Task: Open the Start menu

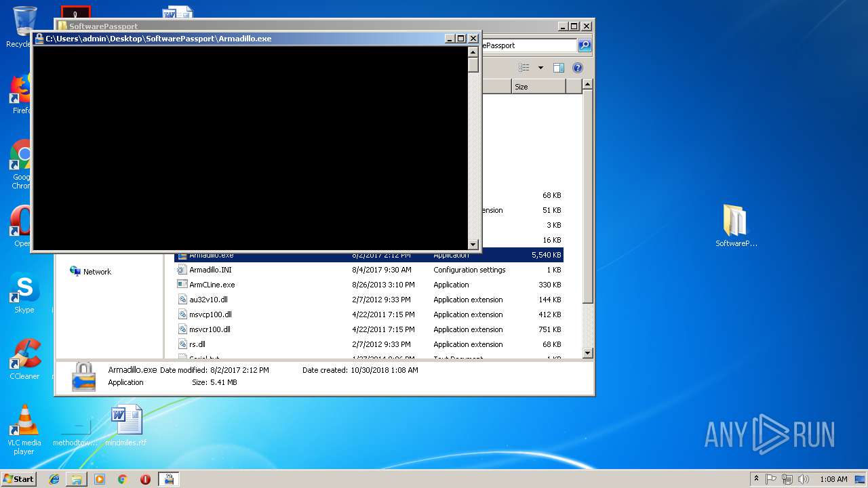Action: click(18, 479)
